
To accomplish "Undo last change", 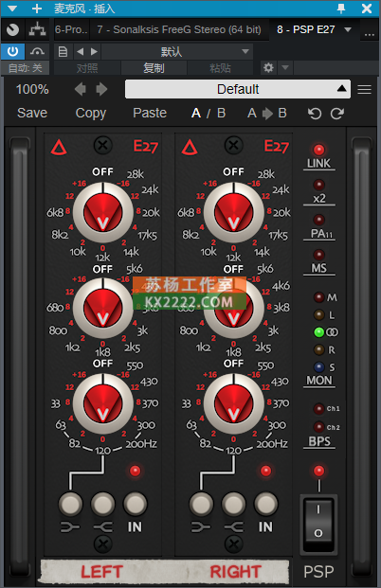I will click(315, 114).
